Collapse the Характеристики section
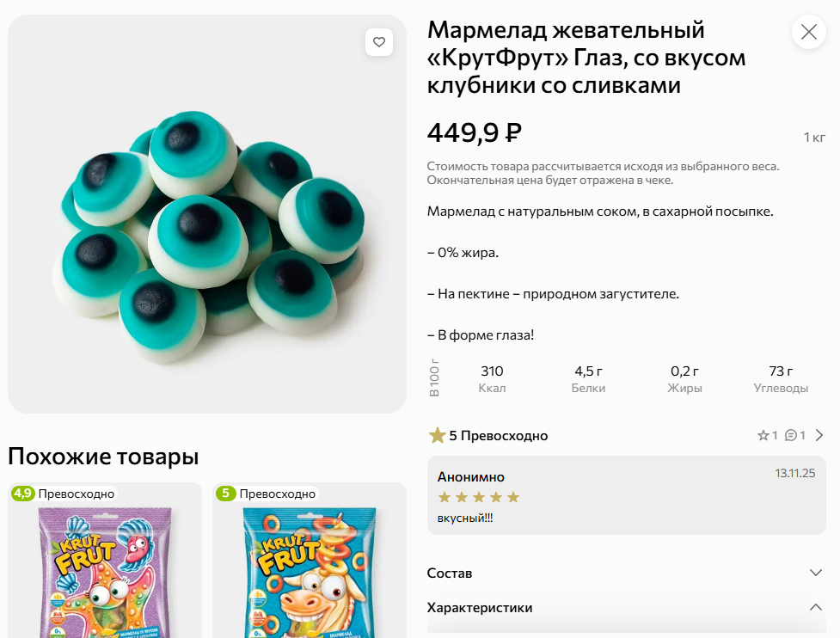Image resolution: width=840 pixels, height=638 pixels. pos(816,607)
